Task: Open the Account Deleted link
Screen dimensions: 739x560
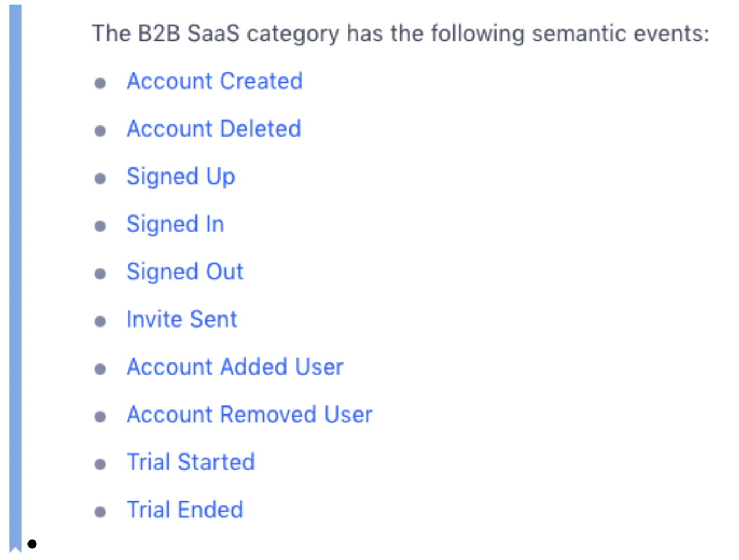Action: tap(214, 129)
